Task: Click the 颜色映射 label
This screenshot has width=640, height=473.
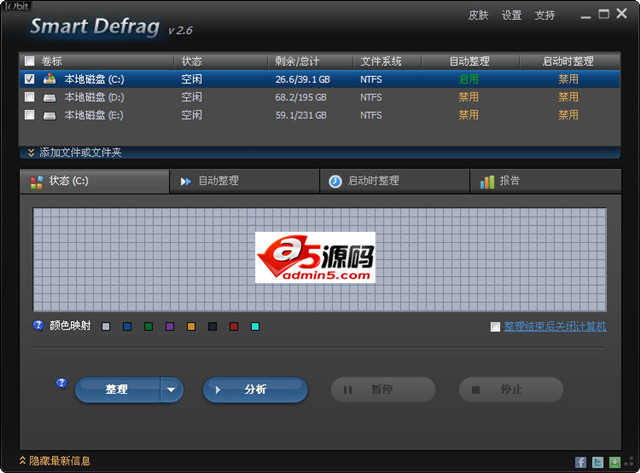Action: pos(70,325)
